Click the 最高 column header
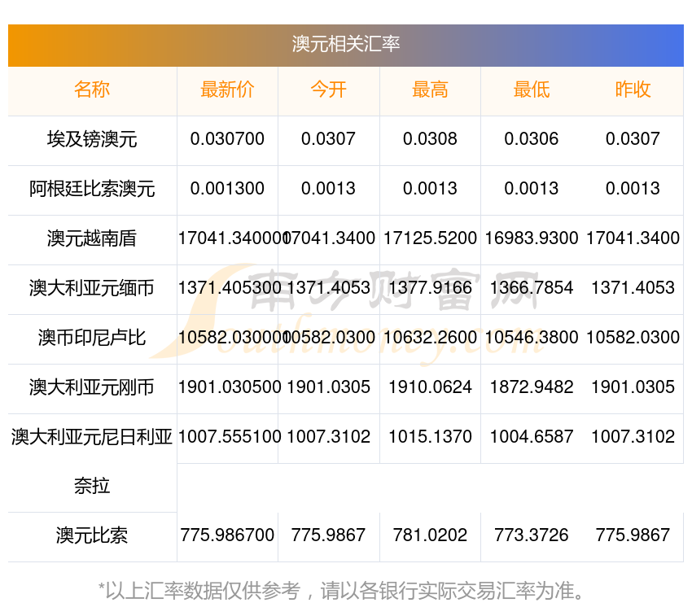Image resolution: width=692 pixels, height=616 pixels. 430,90
